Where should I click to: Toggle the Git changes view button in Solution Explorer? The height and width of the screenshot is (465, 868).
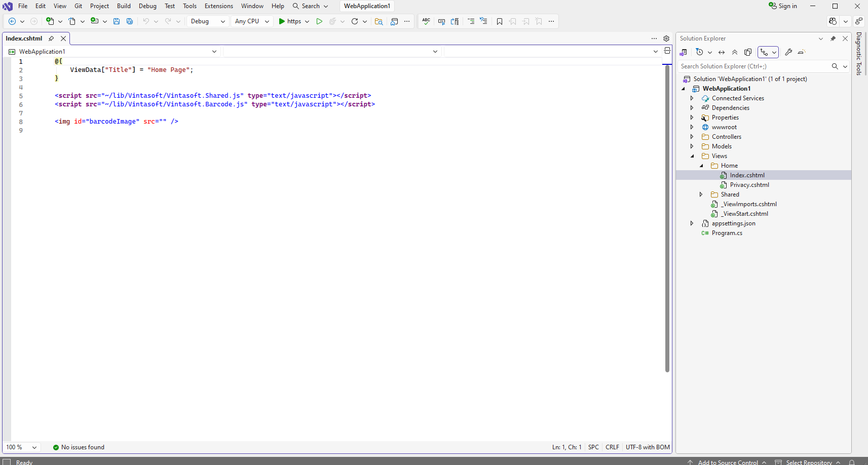point(765,52)
